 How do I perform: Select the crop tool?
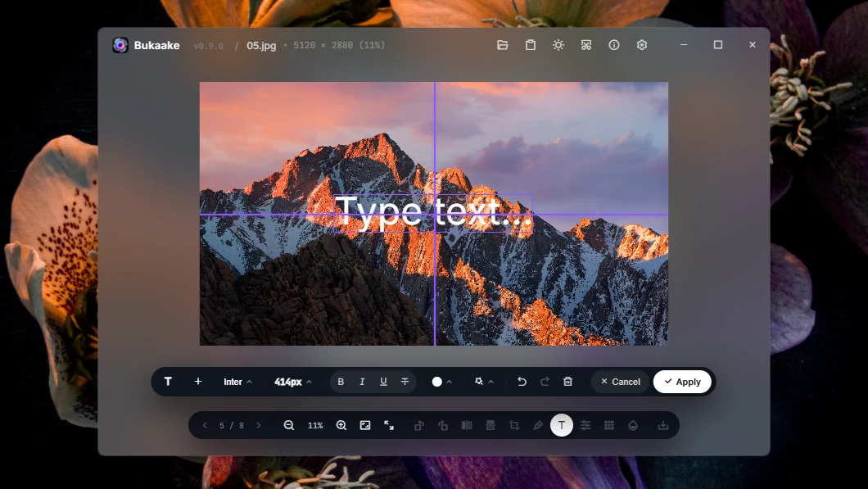click(514, 425)
